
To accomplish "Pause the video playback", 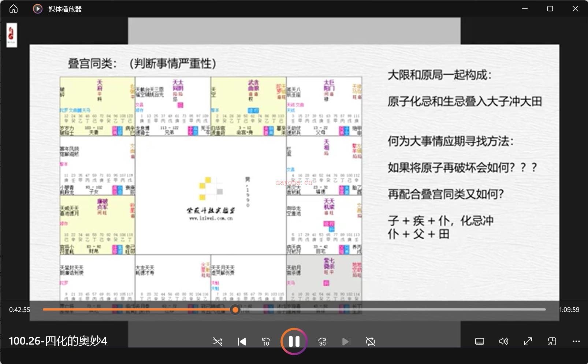I will click(294, 341).
